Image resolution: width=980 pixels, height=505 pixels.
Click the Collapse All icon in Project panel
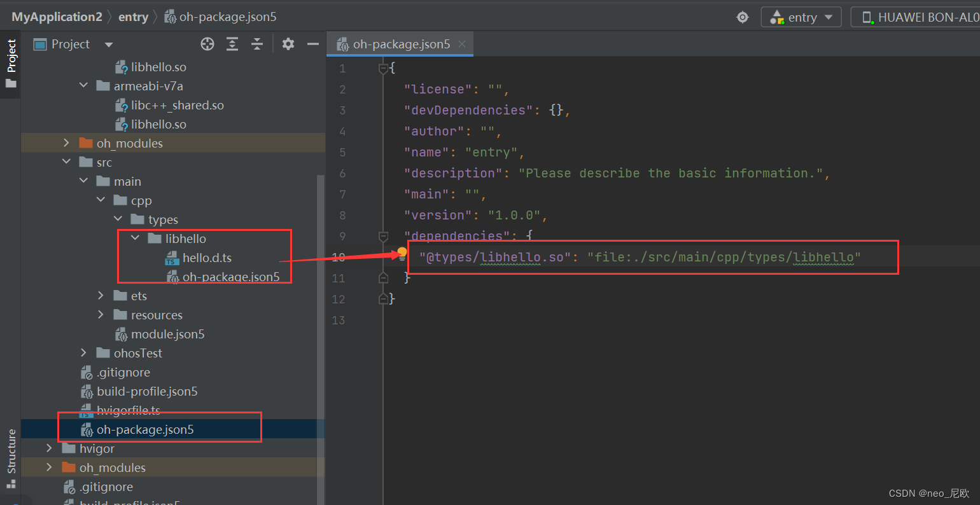point(256,44)
